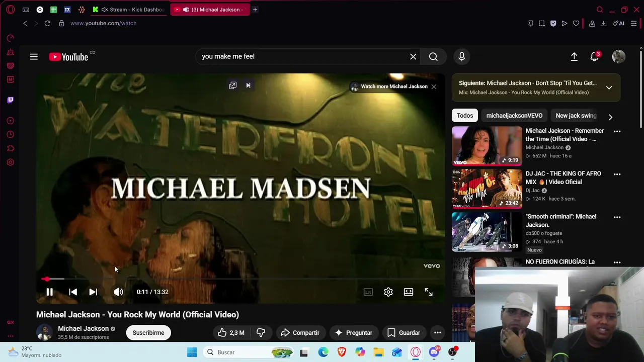Image resolution: width=644 pixels, height=362 pixels.
Task: Go to the YouTube home logo
Action: click(68, 57)
